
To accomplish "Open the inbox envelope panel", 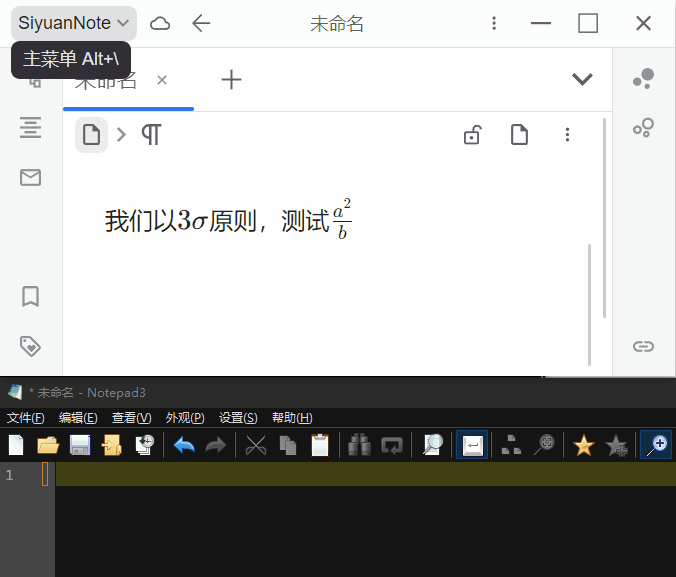I will (31, 177).
